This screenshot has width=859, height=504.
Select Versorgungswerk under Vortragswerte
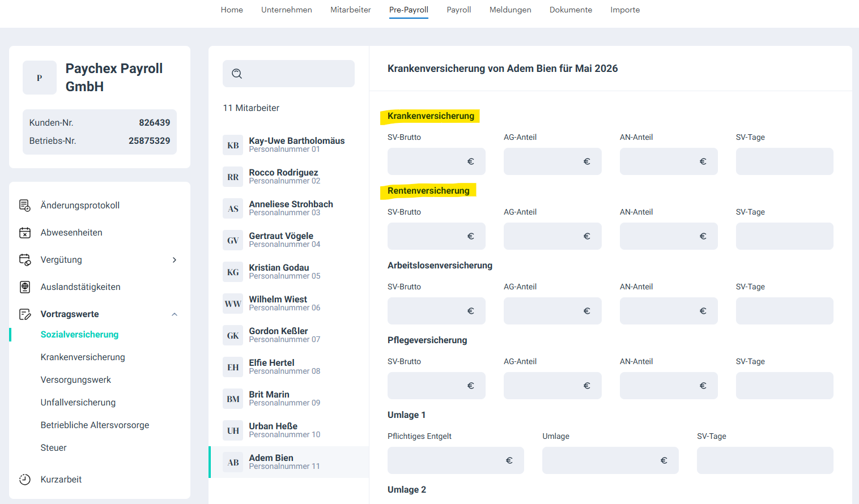[76, 379]
